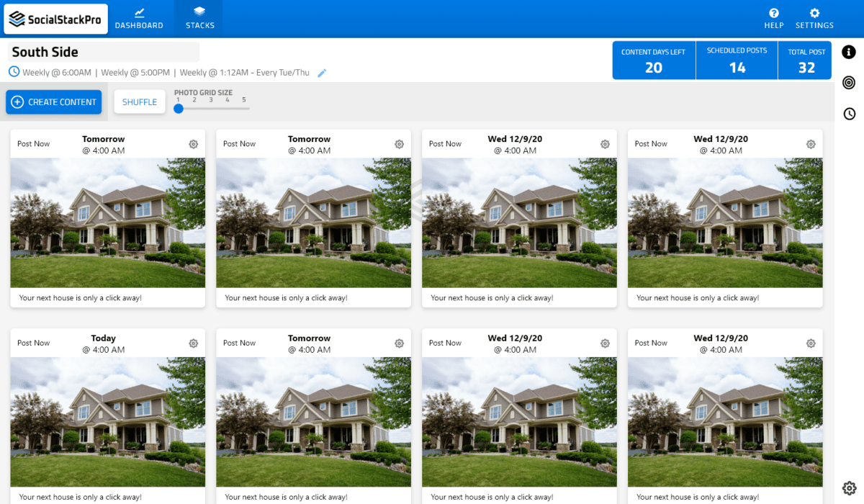Click the Create Content button
The width and height of the screenshot is (864, 504).
(x=54, y=102)
